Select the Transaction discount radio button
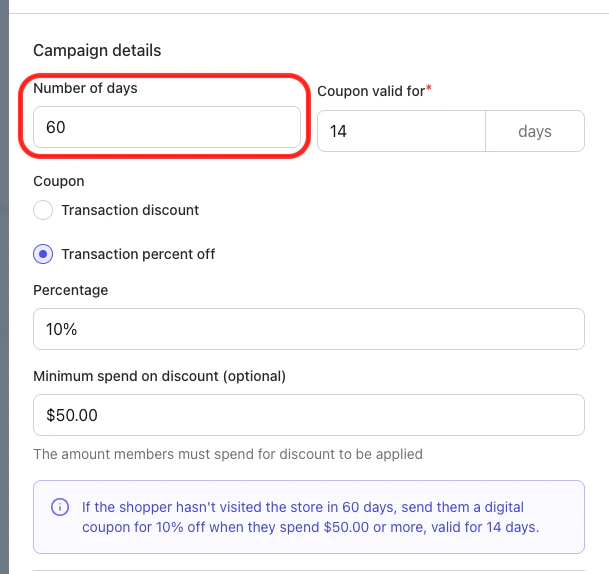 coord(43,210)
